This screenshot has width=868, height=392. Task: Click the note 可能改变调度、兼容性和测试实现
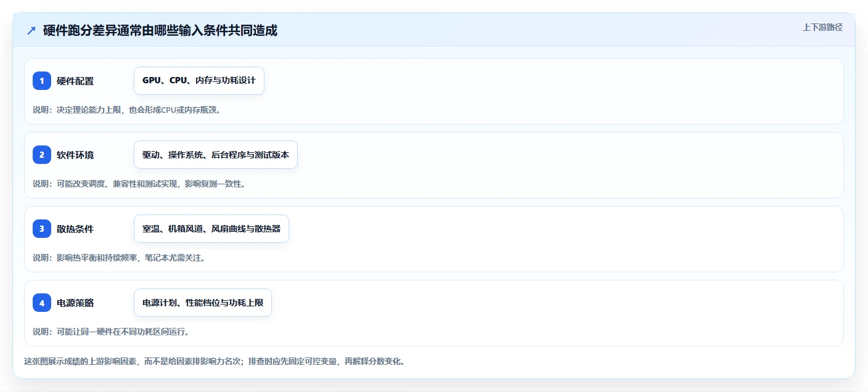click(x=117, y=184)
